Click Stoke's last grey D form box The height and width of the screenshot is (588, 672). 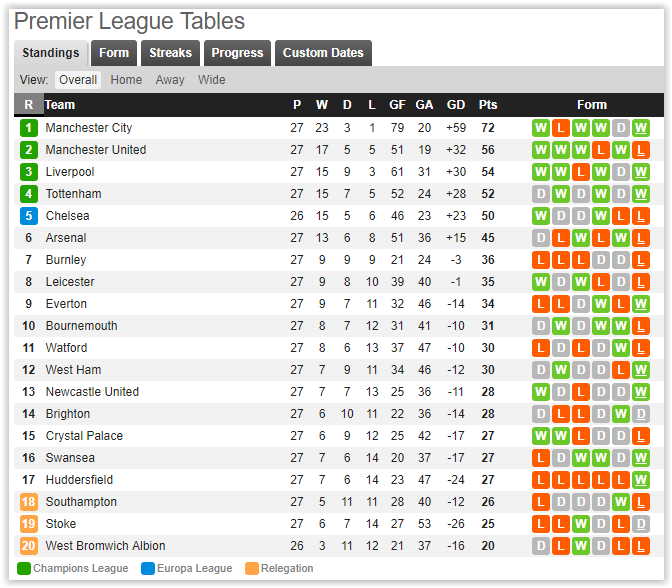click(x=641, y=524)
